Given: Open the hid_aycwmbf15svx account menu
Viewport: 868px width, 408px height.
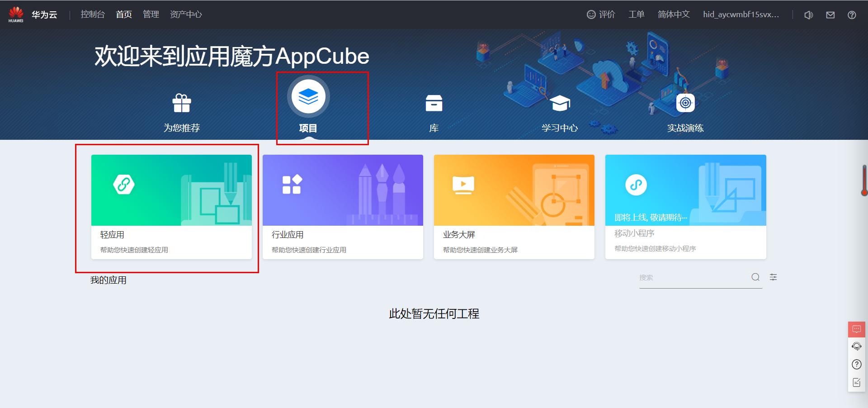Looking at the screenshot, I should pos(741,14).
